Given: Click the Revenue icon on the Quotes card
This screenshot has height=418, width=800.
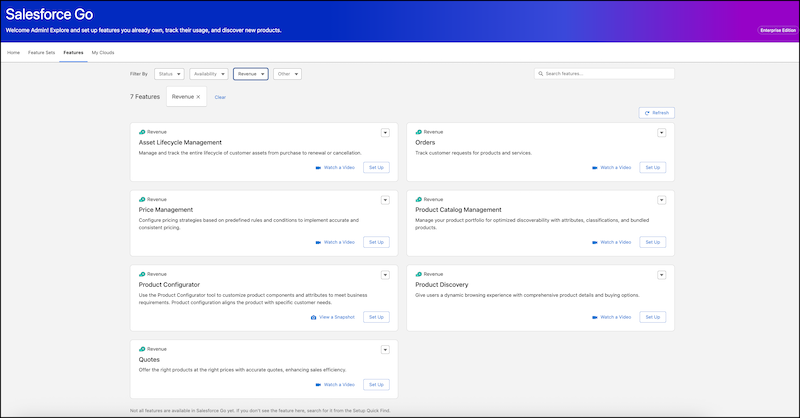Looking at the screenshot, I should coord(142,349).
